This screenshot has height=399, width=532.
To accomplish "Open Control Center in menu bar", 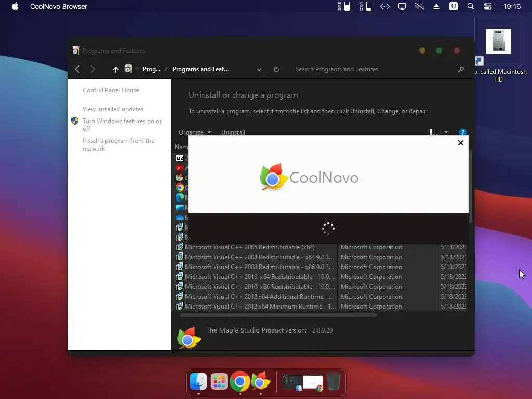I will (487, 6).
